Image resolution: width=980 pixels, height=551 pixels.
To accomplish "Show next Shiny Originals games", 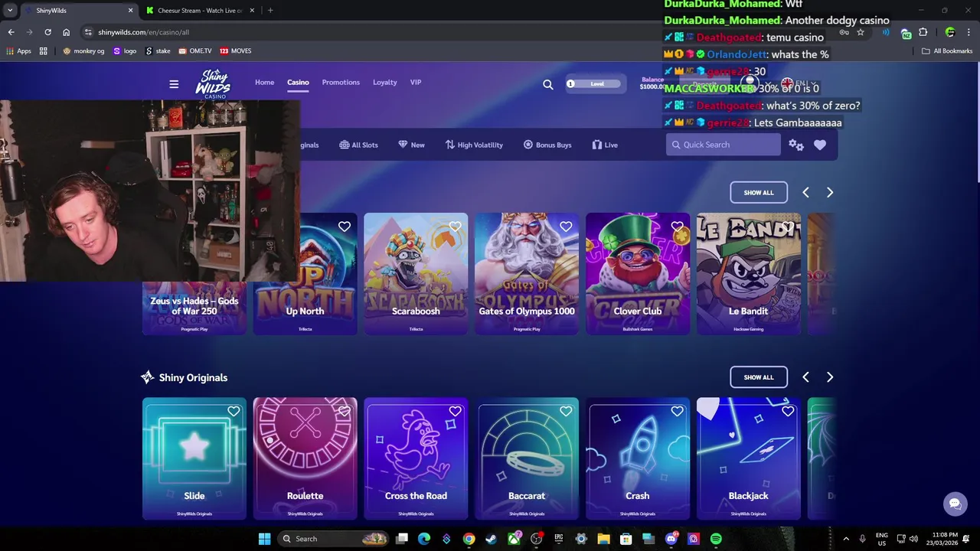I will [x=829, y=377].
